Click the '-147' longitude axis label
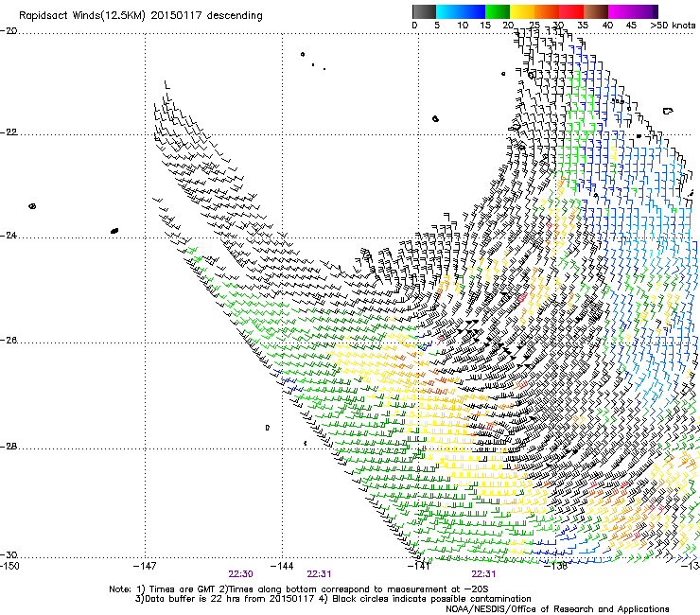700x615 pixels. 145,567
